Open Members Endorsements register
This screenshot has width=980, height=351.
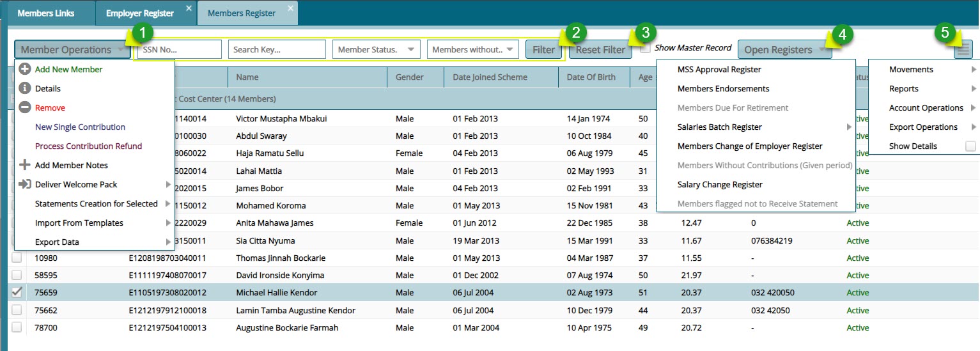point(723,89)
